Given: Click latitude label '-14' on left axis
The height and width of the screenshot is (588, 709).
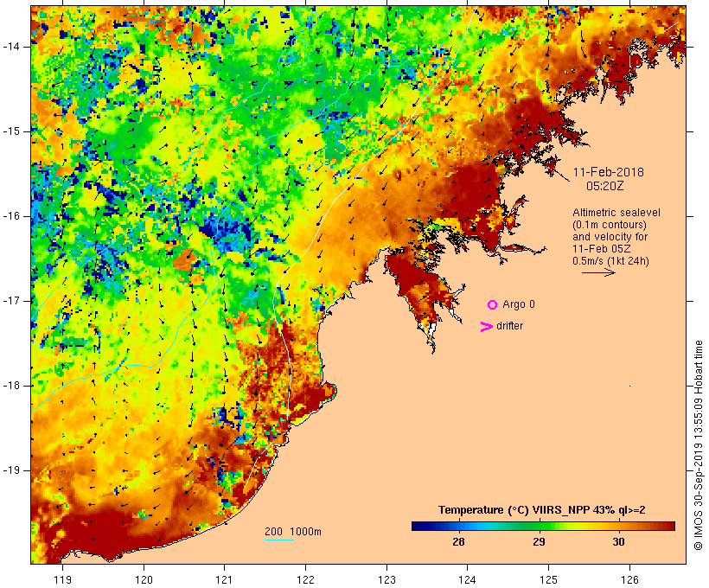Looking at the screenshot, I should [10, 47].
